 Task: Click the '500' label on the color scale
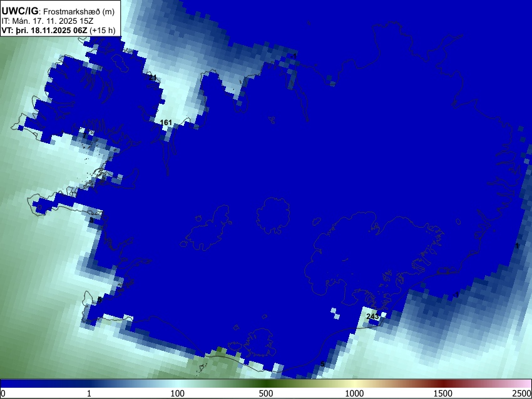[x=265, y=393]
